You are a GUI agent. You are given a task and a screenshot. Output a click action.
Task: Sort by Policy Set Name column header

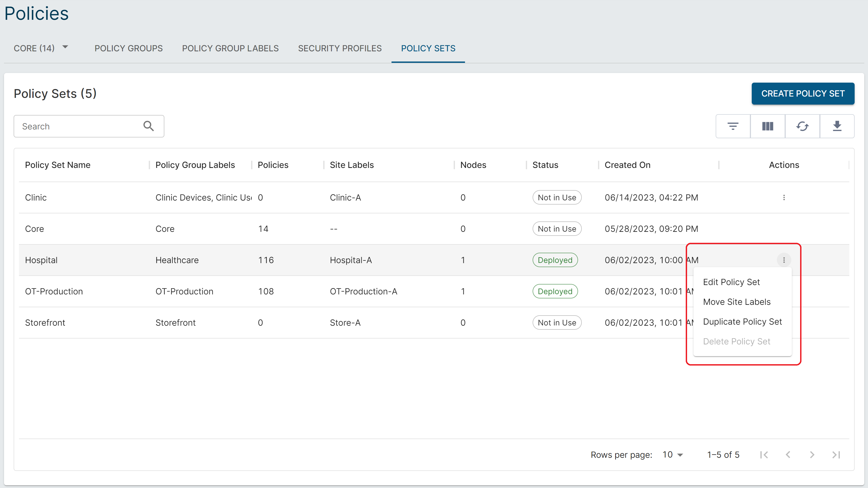[58, 165]
